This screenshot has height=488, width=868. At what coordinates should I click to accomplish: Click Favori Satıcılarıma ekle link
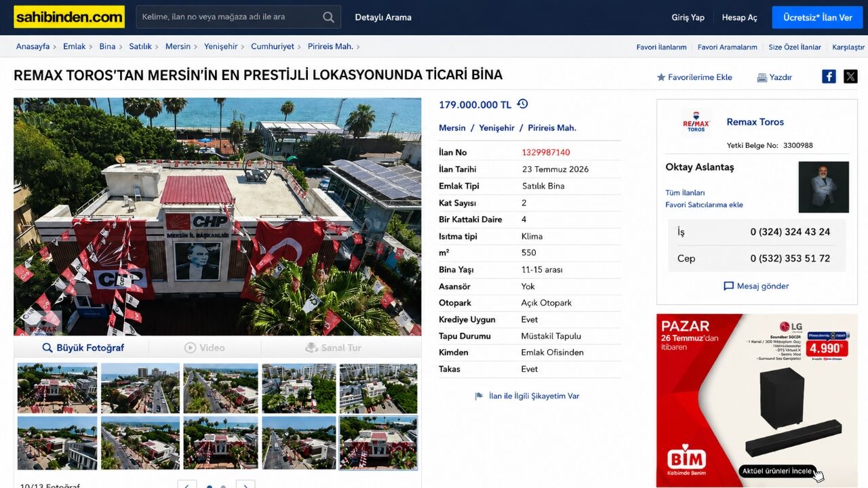(x=704, y=205)
